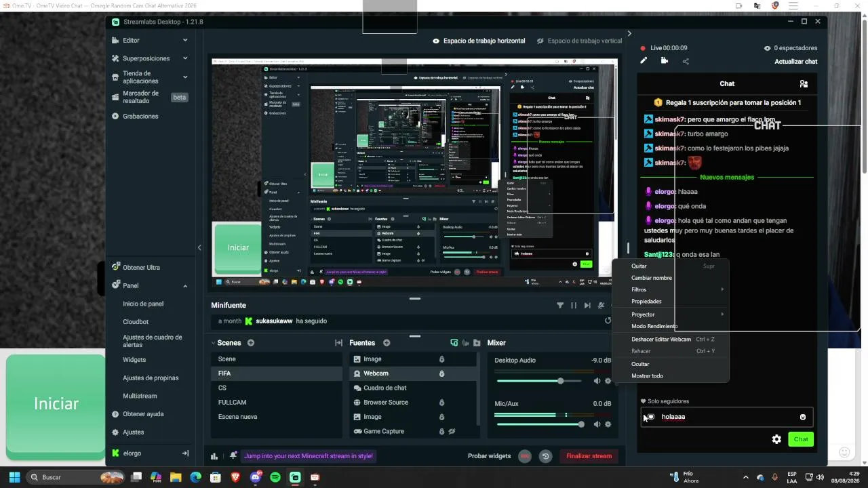Select Deshacer Editar Webcam
This screenshot has height=488, width=868.
671,339
